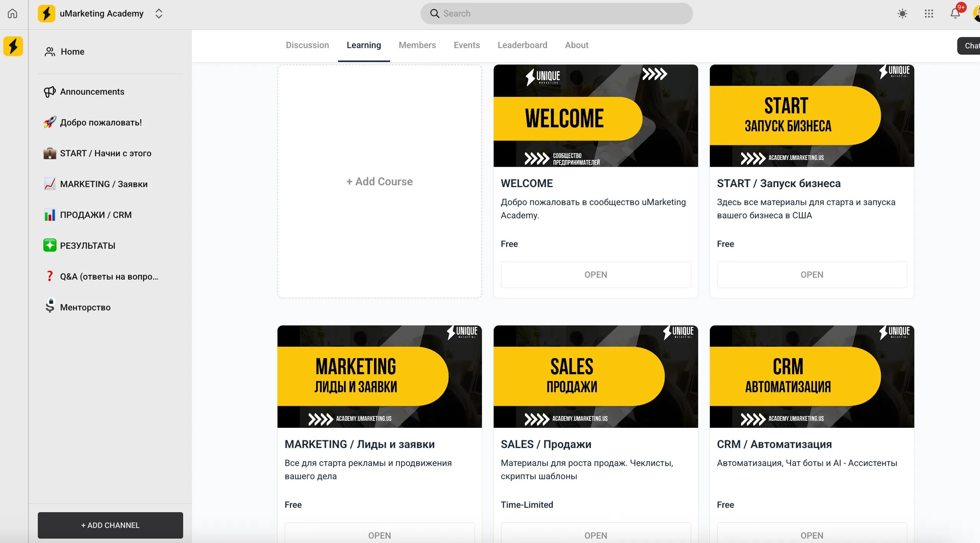Open the SALES Продажи banner thumbnail
The width and height of the screenshot is (980, 543).
pyautogui.click(x=596, y=377)
